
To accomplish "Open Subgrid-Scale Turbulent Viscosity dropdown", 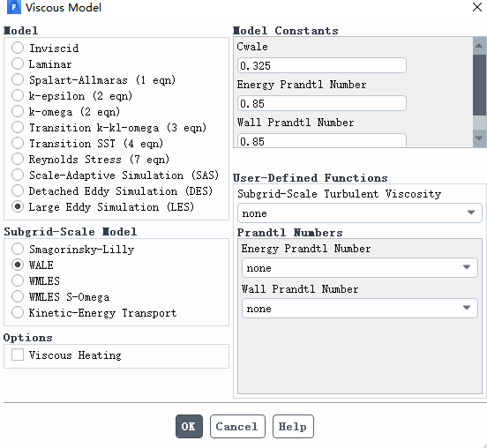I will click(360, 213).
